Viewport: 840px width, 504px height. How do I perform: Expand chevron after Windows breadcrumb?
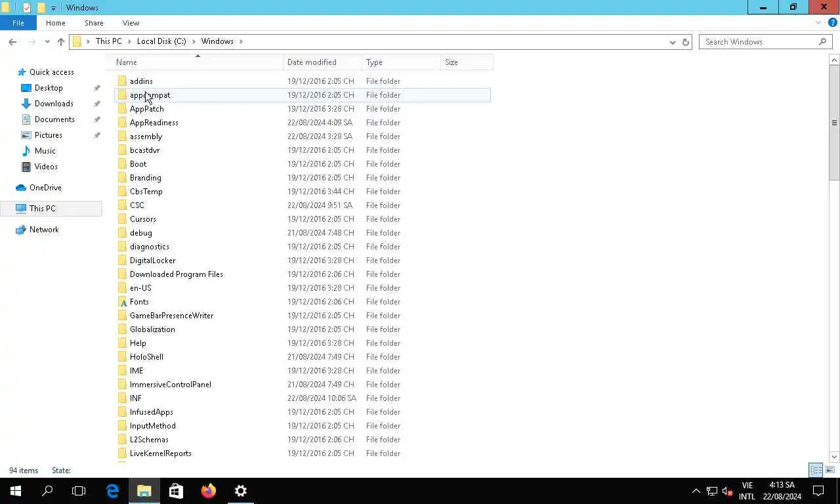[241, 41]
